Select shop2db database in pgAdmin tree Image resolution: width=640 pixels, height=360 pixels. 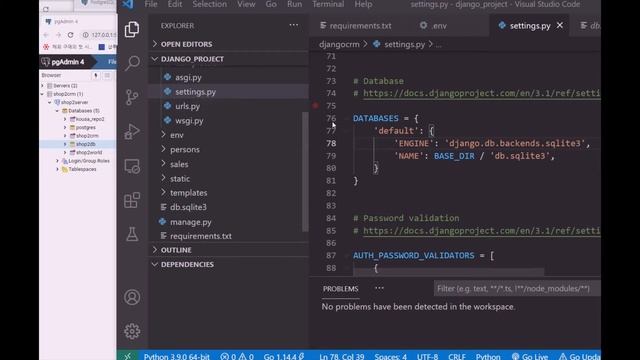pyautogui.click(x=85, y=144)
